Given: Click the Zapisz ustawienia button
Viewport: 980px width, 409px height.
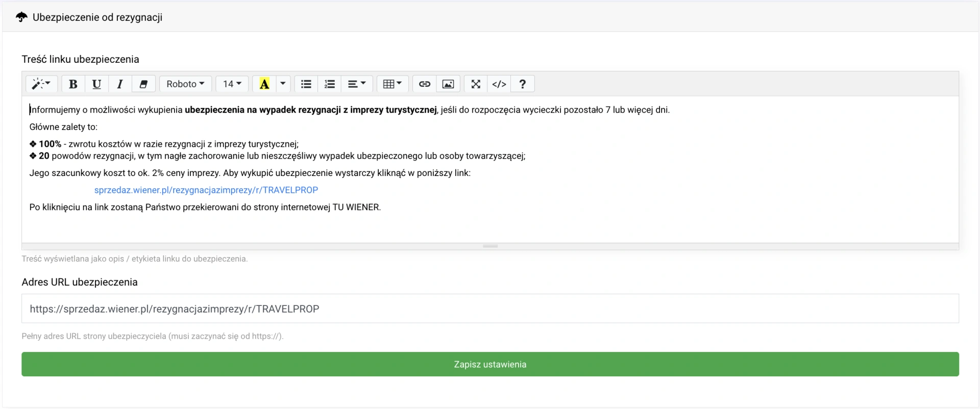Looking at the screenshot, I should 490,364.
